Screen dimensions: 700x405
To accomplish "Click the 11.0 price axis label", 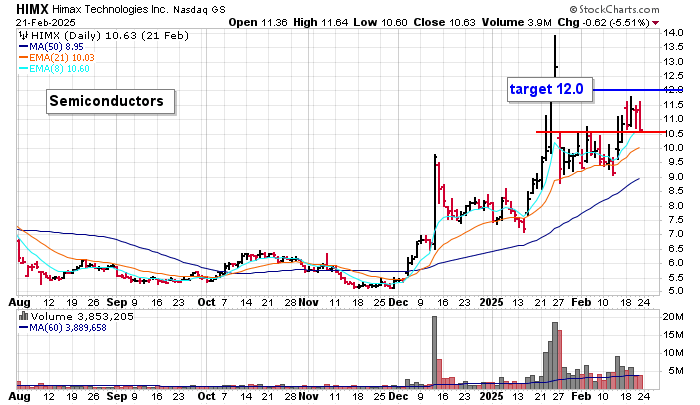I will pyautogui.click(x=673, y=119).
